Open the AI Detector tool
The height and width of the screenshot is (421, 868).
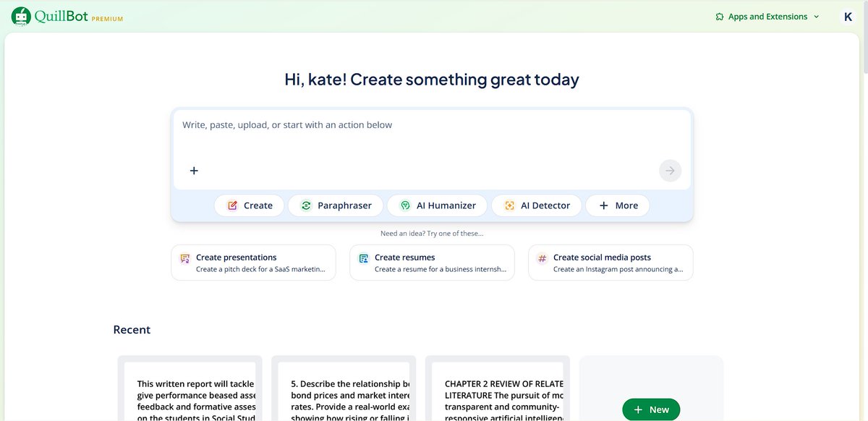(536, 205)
